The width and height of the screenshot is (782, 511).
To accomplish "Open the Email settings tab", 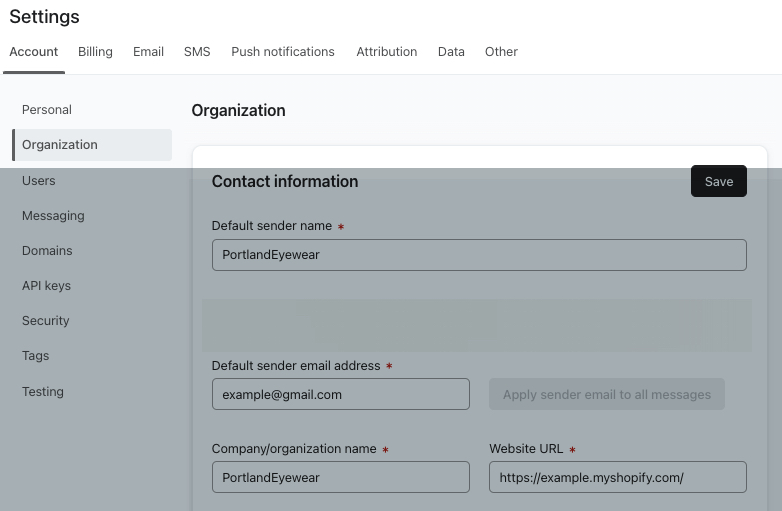I will [148, 52].
